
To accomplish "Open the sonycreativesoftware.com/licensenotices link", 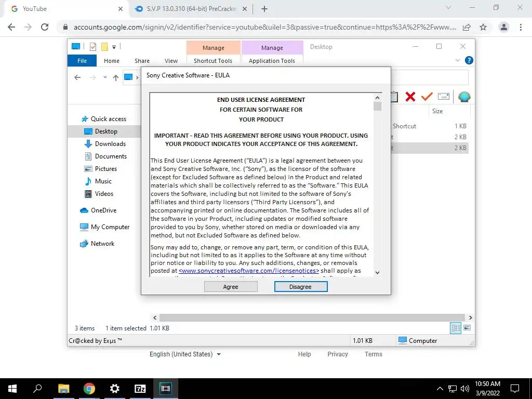I will [x=249, y=271].
